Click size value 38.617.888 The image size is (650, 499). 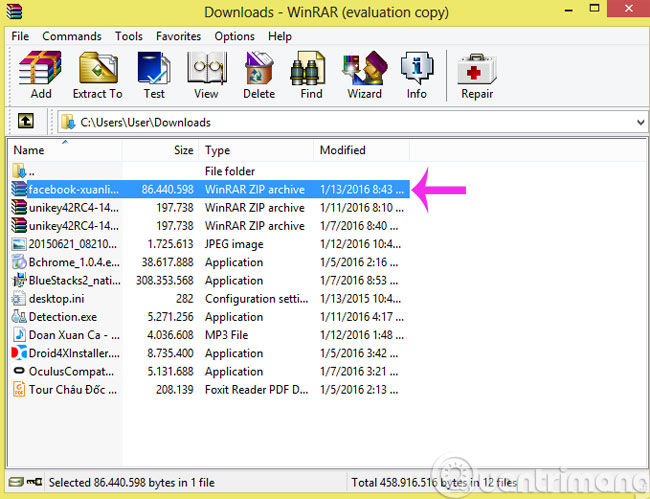pos(167,262)
